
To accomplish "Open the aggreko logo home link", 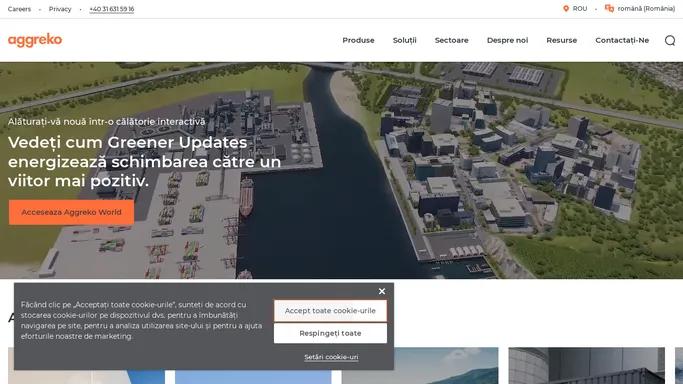I will 35,40.
